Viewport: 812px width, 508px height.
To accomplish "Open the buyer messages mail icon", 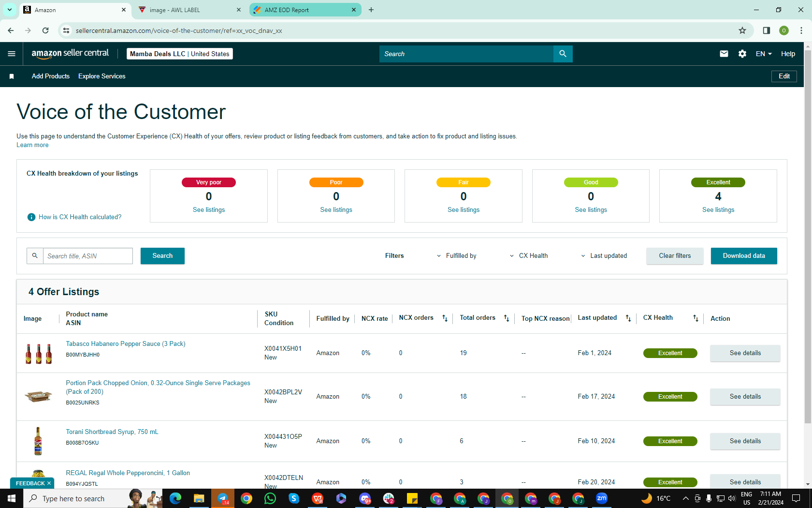I will click(724, 54).
